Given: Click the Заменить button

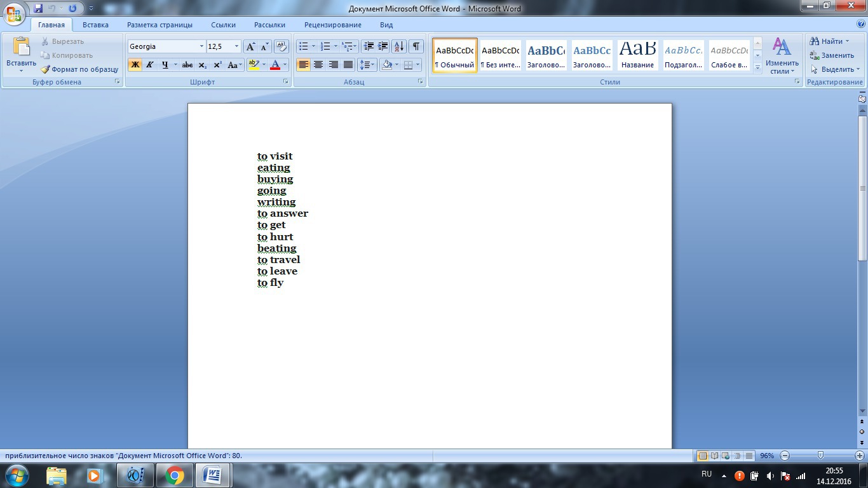Looking at the screenshot, I should [x=832, y=55].
